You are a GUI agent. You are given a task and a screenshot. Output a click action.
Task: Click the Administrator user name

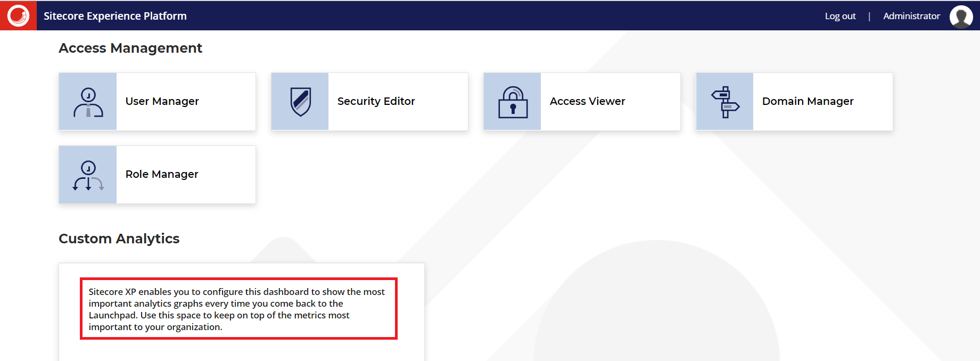pos(911,16)
